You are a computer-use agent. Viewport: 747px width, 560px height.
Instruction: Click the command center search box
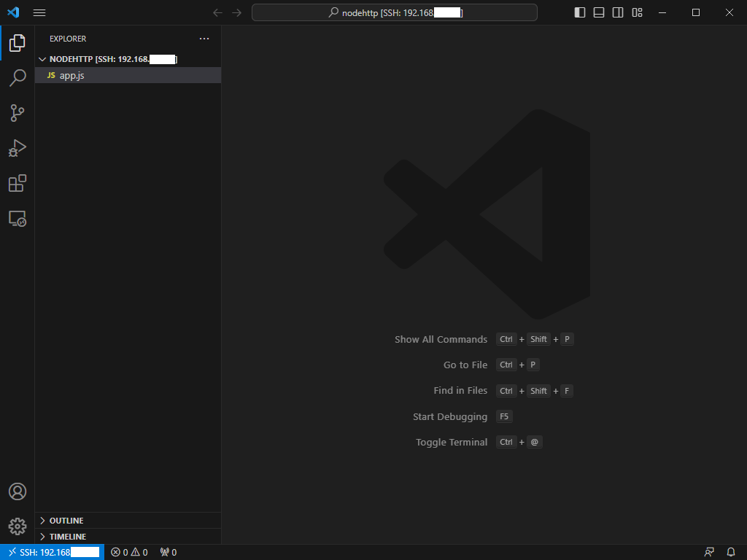tap(394, 12)
